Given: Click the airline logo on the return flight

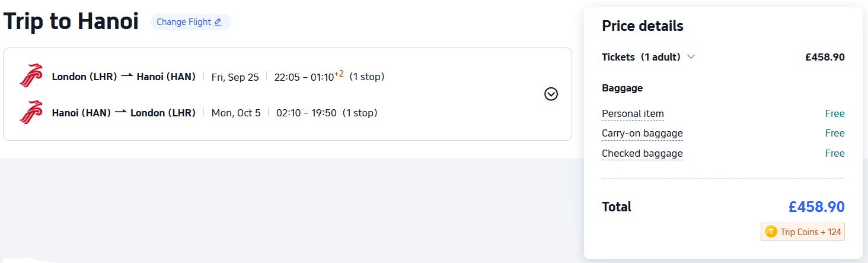Looking at the screenshot, I should (x=31, y=112).
